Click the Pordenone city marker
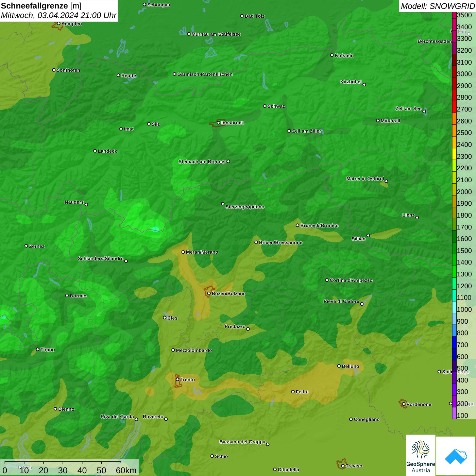Image resolution: width=476 pixels, height=476 pixels. 404,404
